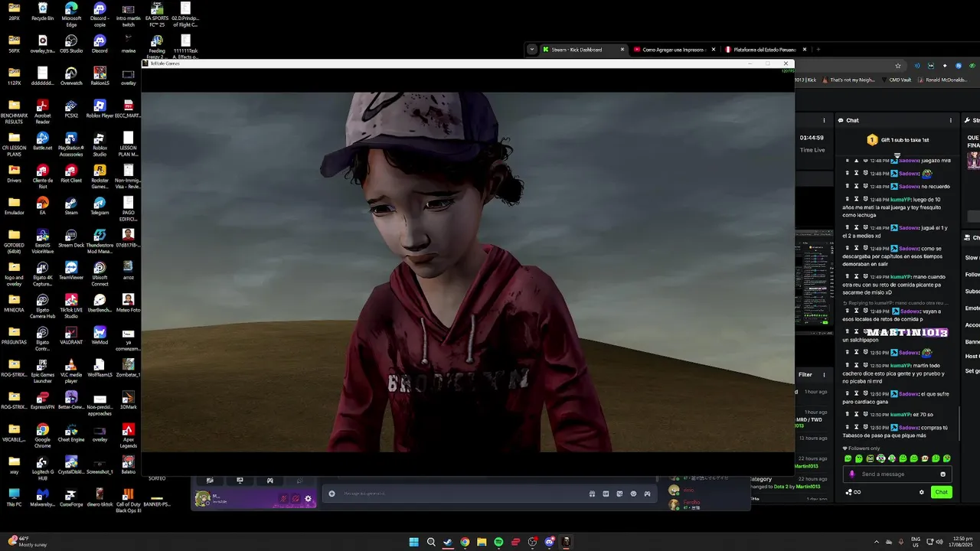This screenshot has height=551, width=980.
Task: Launch Steam desktop shortcut
Action: [71, 206]
